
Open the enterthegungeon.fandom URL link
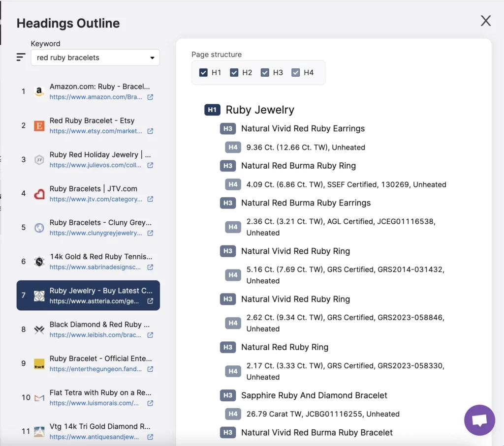(x=95, y=369)
